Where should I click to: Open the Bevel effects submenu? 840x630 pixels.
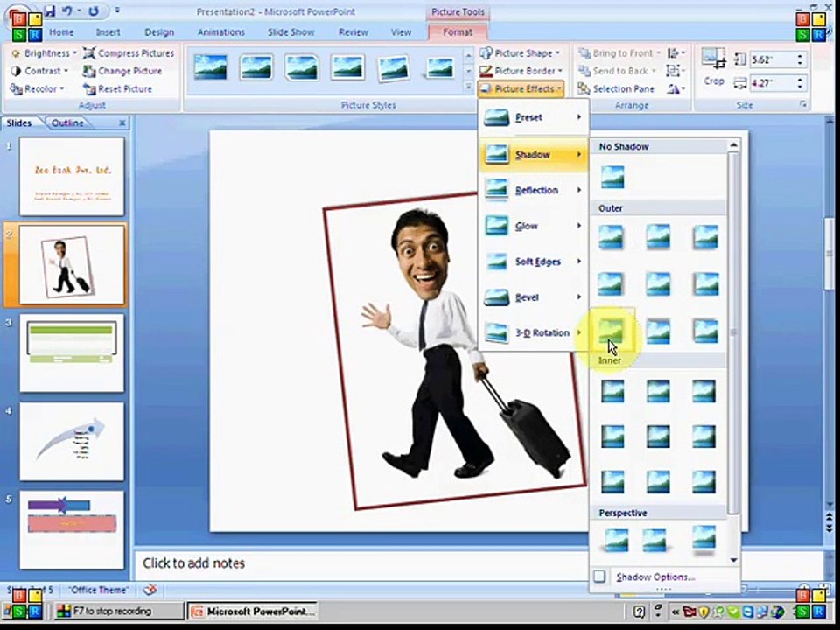[534, 297]
